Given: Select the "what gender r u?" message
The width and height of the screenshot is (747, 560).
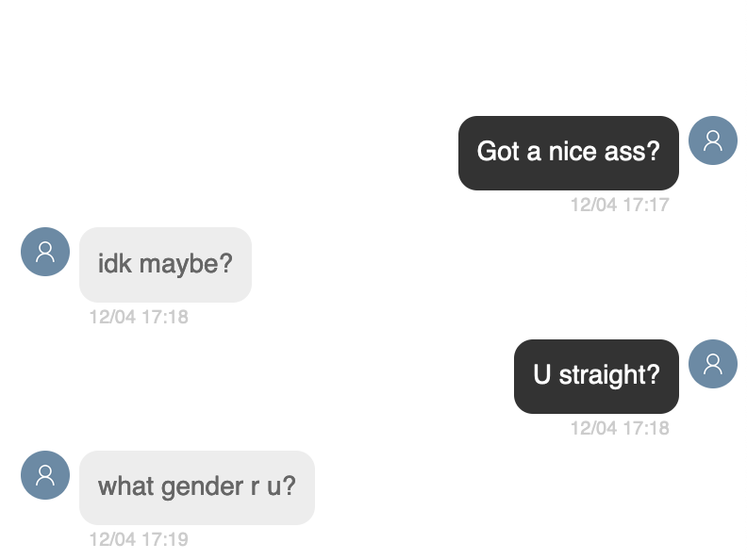Looking at the screenshot, I should (196, 486).
